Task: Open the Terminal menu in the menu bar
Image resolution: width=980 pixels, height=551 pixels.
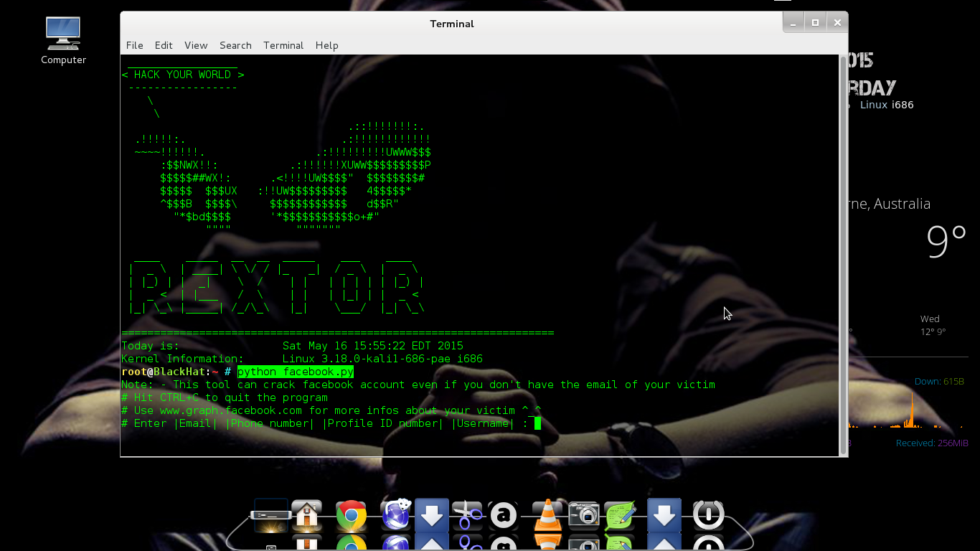Action: click(283, 45)
